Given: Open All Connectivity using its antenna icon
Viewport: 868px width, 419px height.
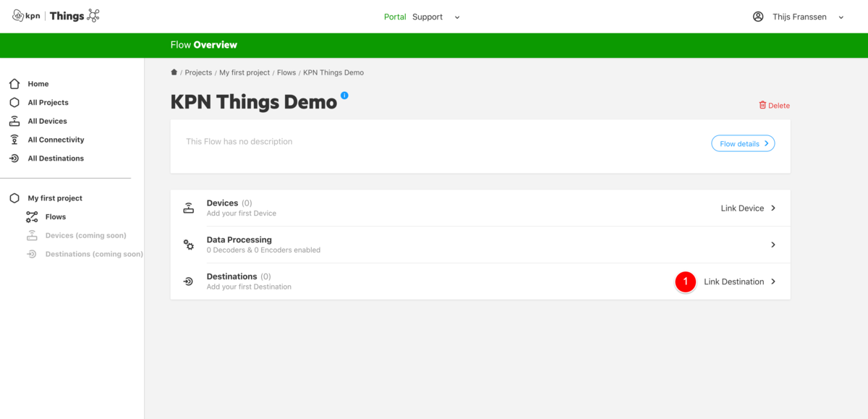Looking at the screenshot, I should 14,140.
